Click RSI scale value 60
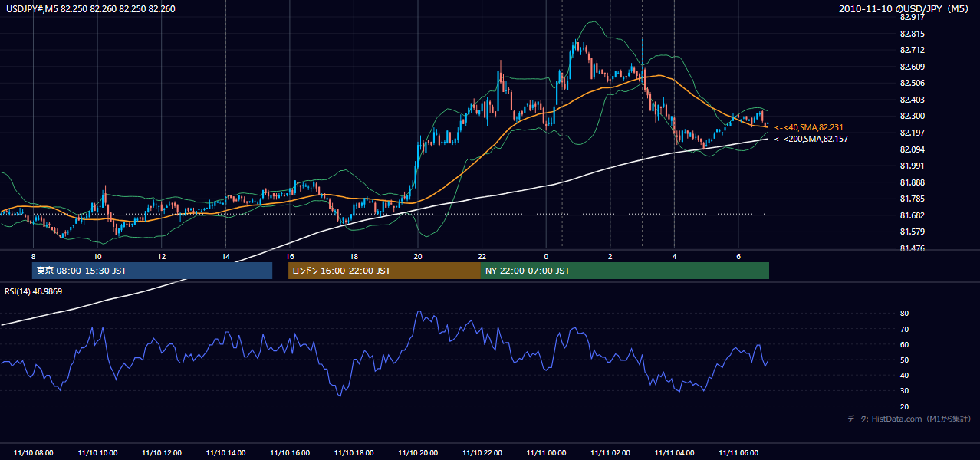Screen dimensions: 980x460 pyautogui.click(x=904, y=344)
